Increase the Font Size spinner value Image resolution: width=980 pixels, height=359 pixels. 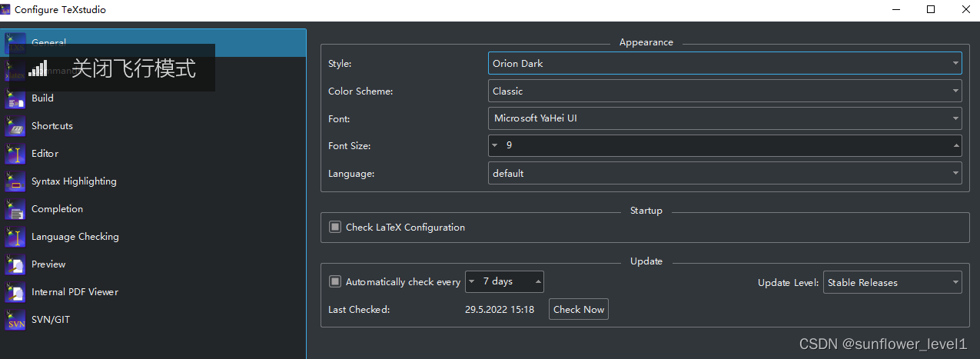coord(956,145)
